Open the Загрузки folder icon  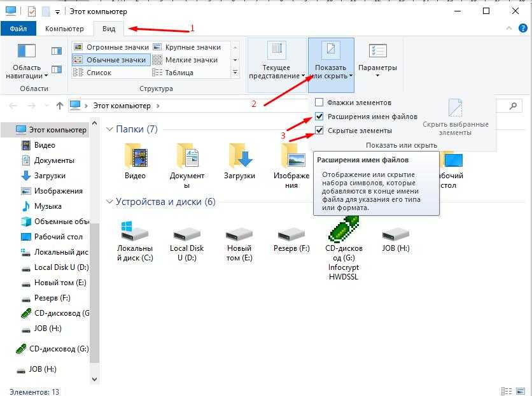(x=239, y=155)
